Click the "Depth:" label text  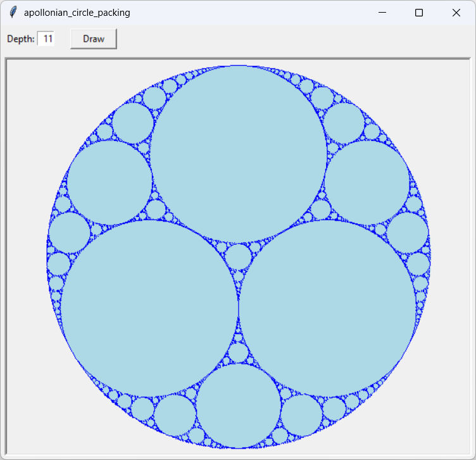click(21, 39)
